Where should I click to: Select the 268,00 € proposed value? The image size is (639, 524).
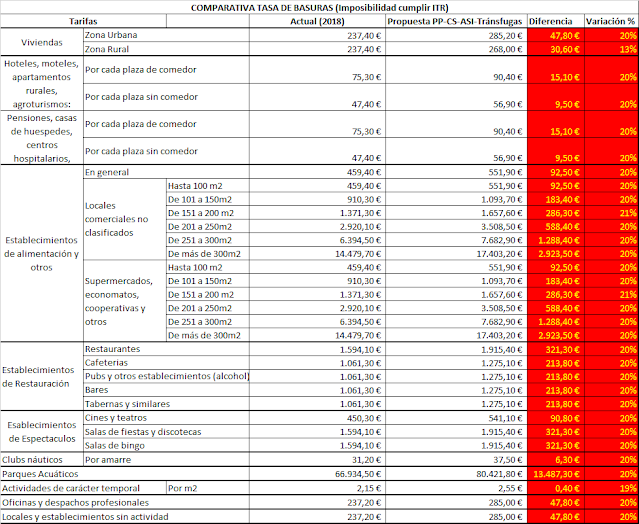tap(456, 49)
